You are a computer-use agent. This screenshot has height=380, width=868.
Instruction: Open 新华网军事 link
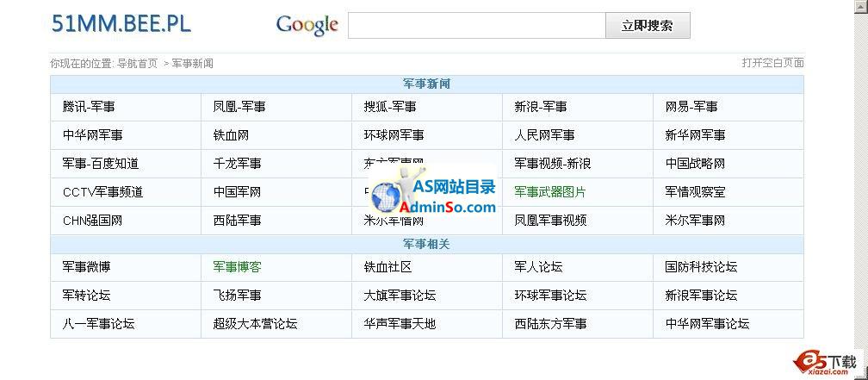click(x=695, y=135)
